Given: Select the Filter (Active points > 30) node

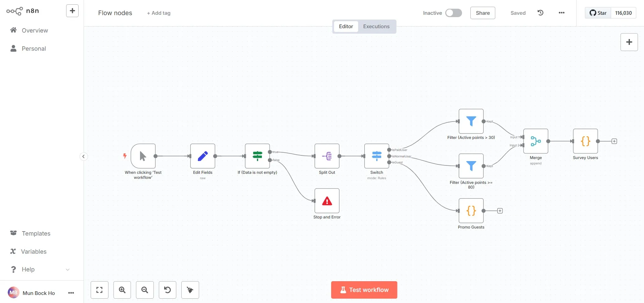Looking at the screenshot, I should point(471,121).
